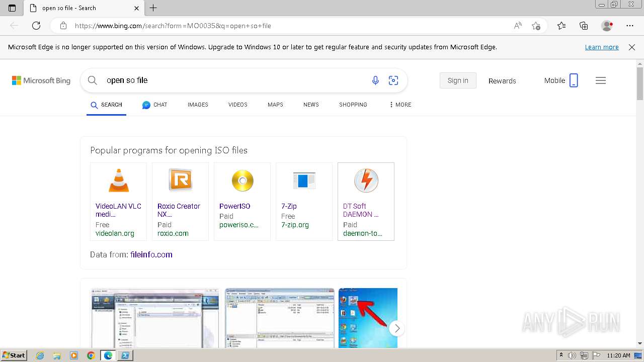The width and height of the screenshot is (644, 362).
Task: Open volume control in system tray
Action: point(572,355)
